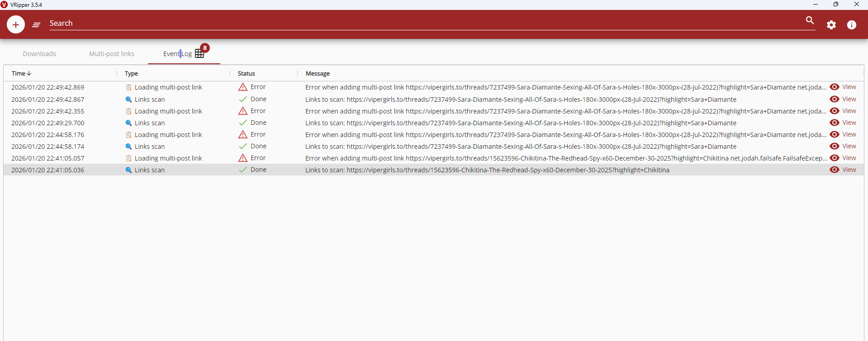Image resolution: width=868 pixels, height=341 pixels.
Task: Click error triangle icon in 22:41:05.057 row
Action: (x=243, y=158)
